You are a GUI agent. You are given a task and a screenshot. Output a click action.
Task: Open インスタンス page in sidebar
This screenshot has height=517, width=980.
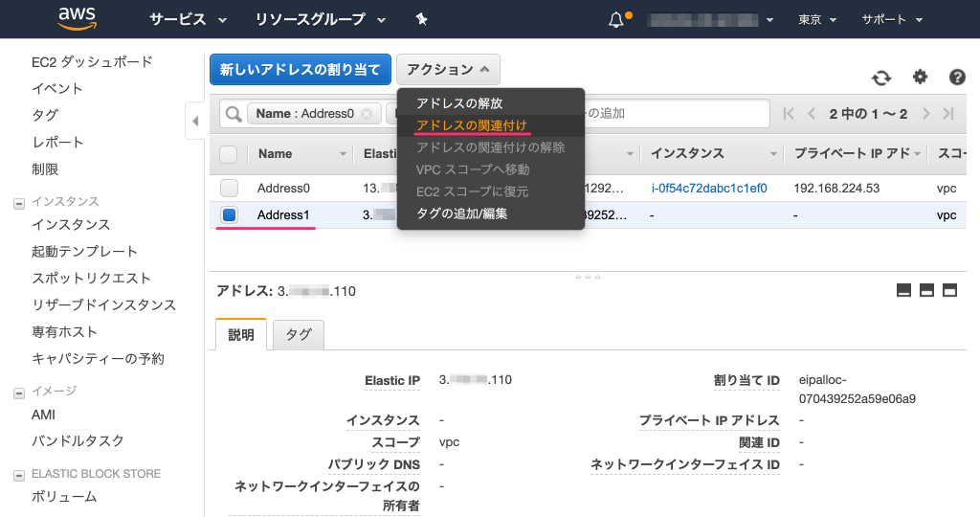click(71, 224)
